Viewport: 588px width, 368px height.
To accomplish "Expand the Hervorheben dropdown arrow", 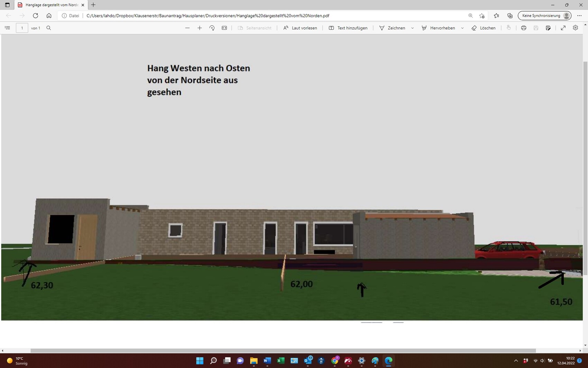I will [462, 28].
